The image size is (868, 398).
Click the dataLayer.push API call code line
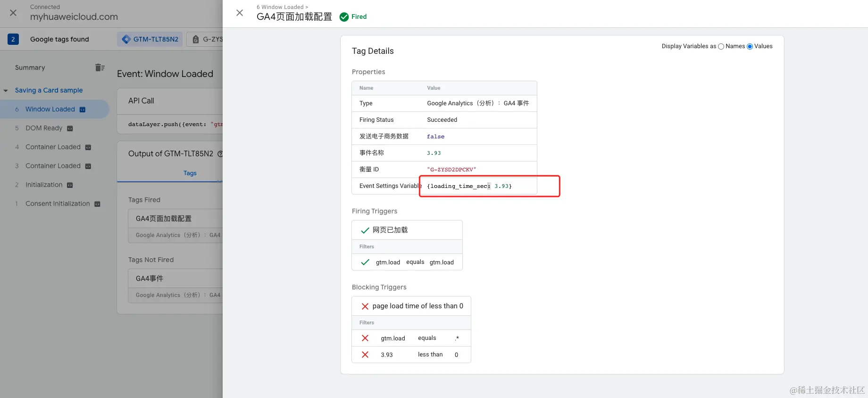(175, 125)
